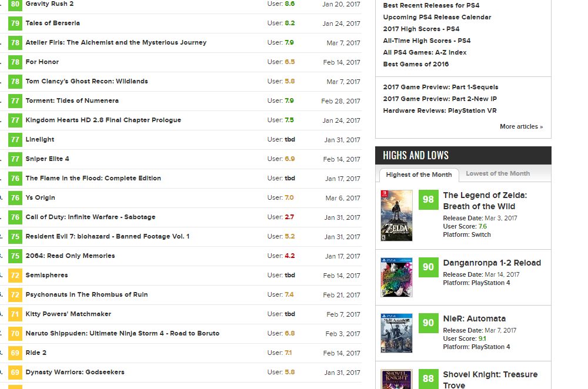
Task: Click NieR: Automata user score 9.1
Action: click(482, 338)
